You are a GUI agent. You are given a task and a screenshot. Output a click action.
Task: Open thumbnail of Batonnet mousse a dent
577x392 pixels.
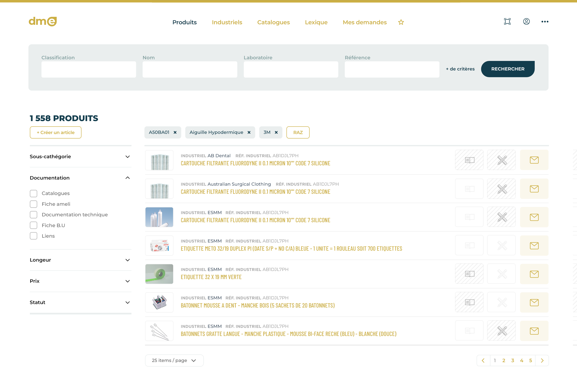pyautogui.click(x=159, y=302)
